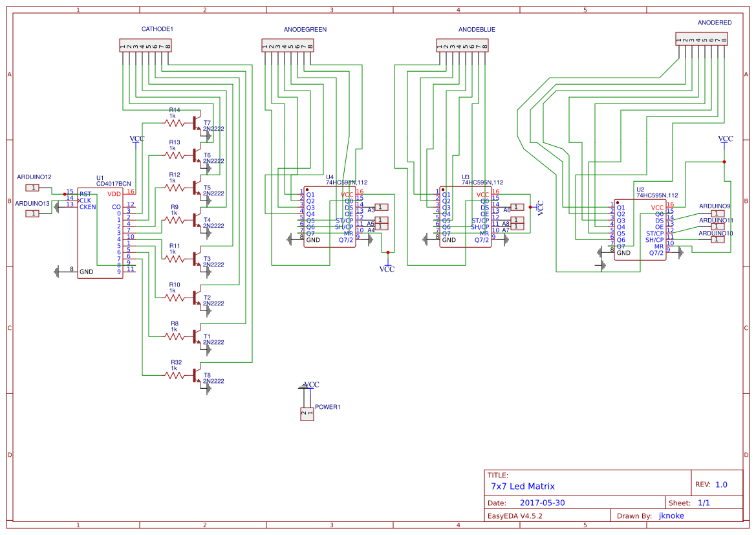Select transistor T4 symbol
756x535 pixels.
[196, 219]
